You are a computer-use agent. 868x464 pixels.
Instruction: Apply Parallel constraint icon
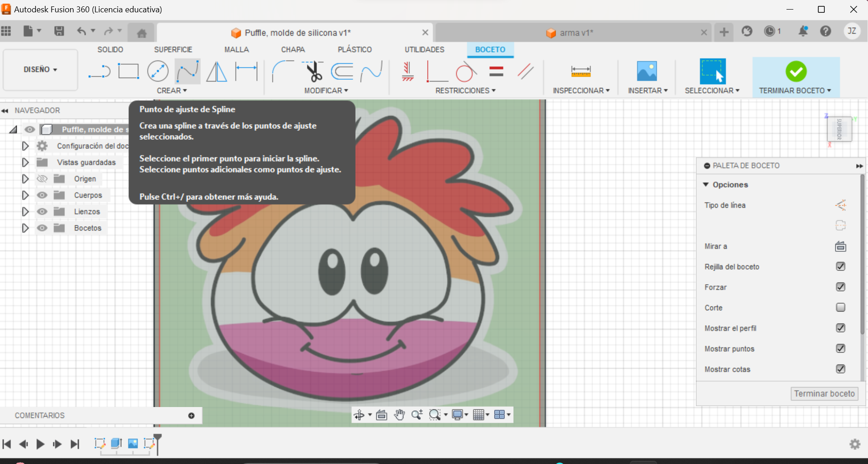(x=526, y=72)
